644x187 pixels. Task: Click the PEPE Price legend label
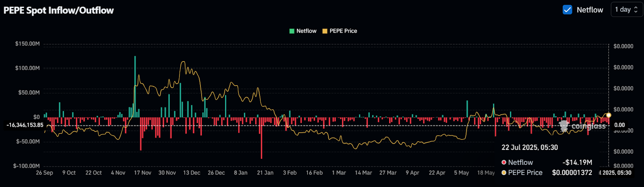(343, 31)
